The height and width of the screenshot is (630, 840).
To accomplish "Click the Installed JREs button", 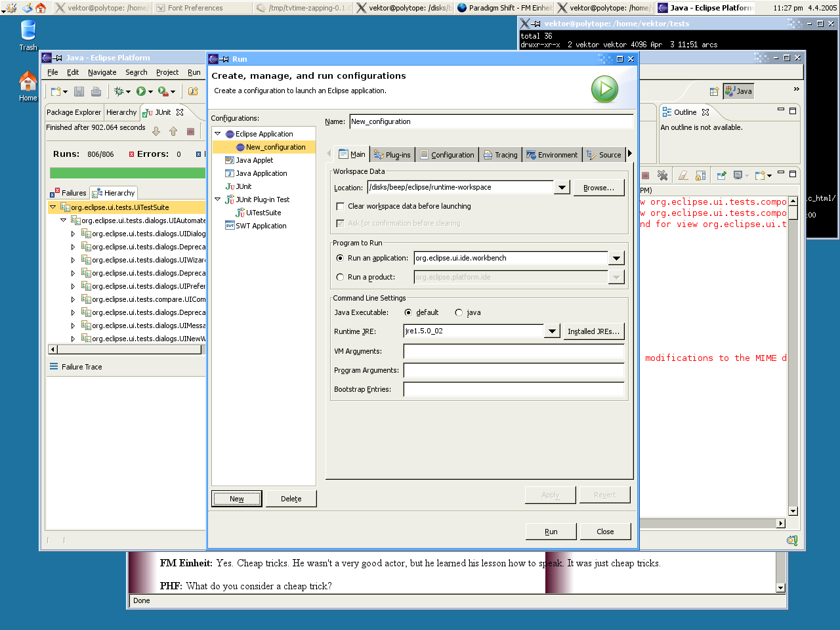I will (x=593, y=331).
